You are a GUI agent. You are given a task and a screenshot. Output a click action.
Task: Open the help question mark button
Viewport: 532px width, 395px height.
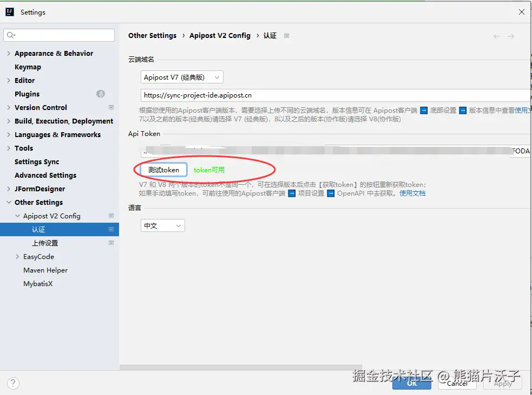(13, 383)
